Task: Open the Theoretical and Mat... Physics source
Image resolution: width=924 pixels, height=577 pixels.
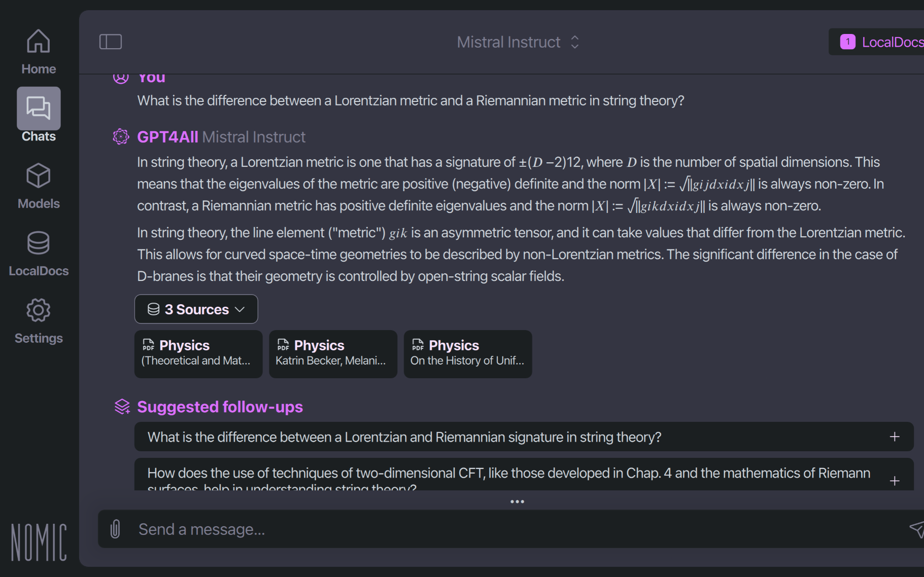Action: tap(198, 354)
